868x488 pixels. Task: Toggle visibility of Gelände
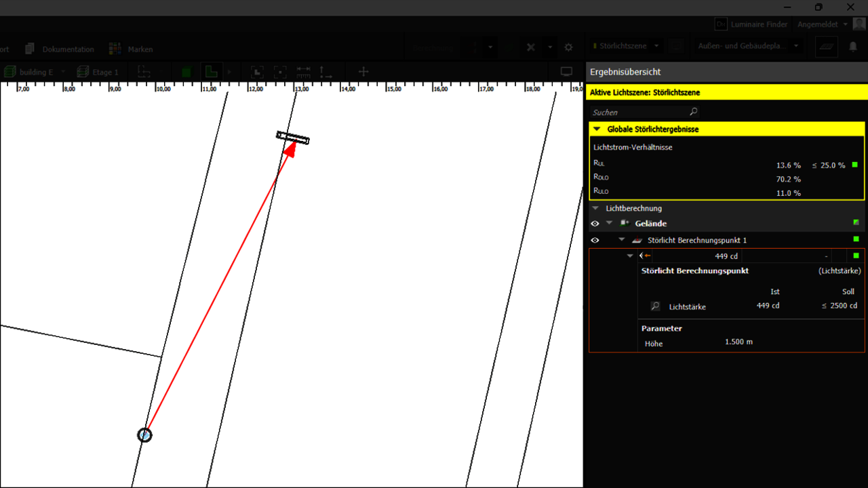tap(595, 224)
